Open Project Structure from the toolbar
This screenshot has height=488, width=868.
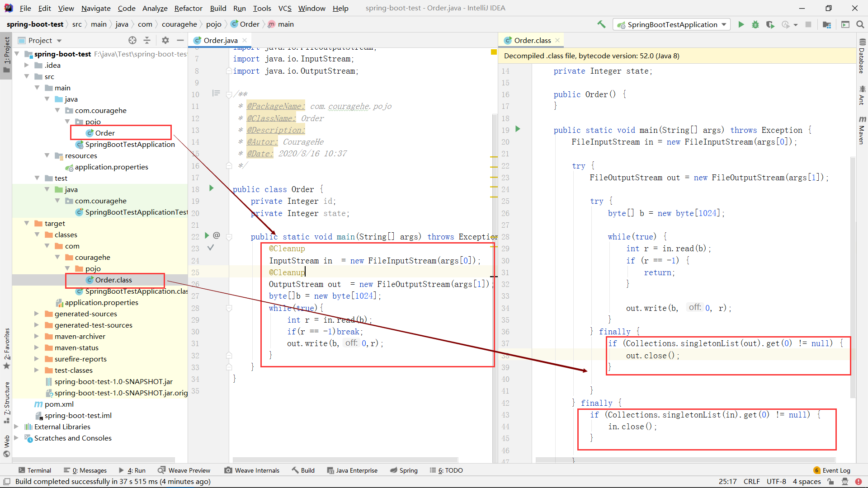coord(827,24)
